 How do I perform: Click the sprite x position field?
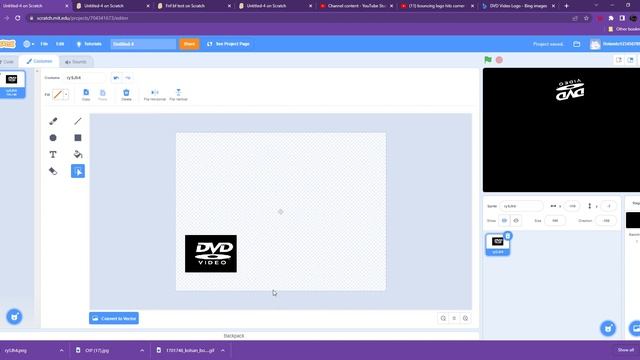pyautogui.click(x=572, y=206)
